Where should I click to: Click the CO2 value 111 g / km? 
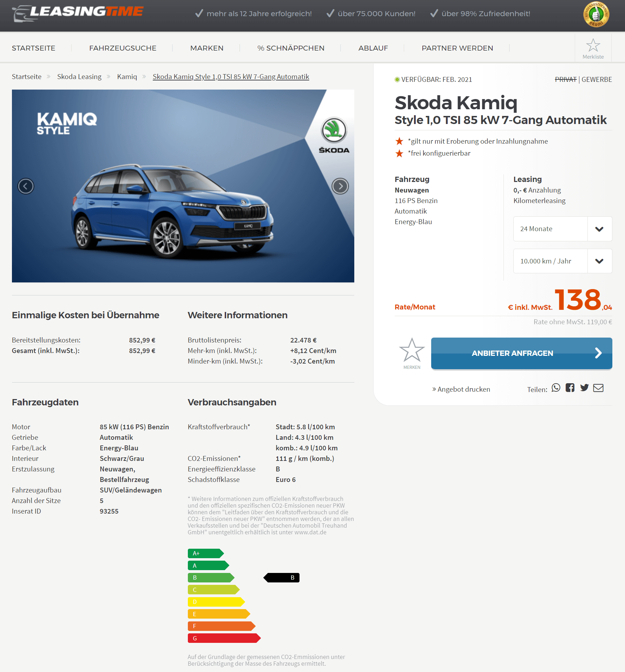[x=305, y=458]
